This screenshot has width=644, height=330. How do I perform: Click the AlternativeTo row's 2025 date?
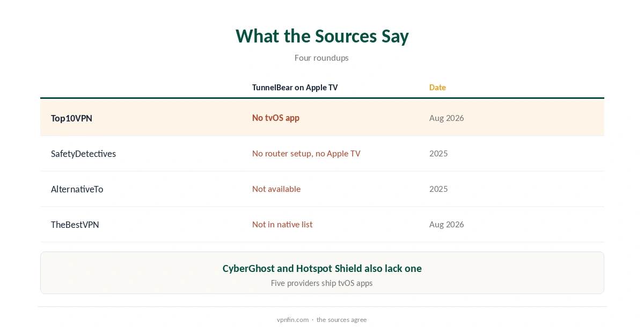point(438,189)
